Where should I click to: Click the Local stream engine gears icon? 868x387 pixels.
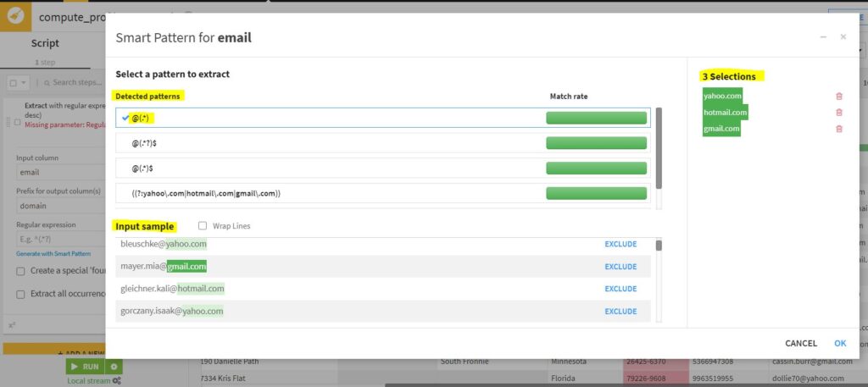pyautogui.click(x=116, y=380)
